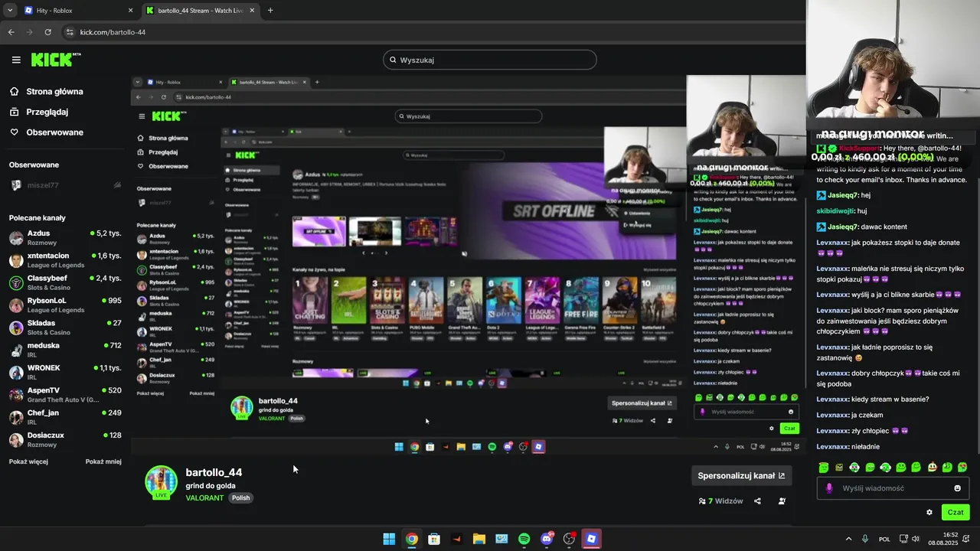Open the VALORANT category link
The width and height of the screenshot is (980, 551).
coord(204,497)
